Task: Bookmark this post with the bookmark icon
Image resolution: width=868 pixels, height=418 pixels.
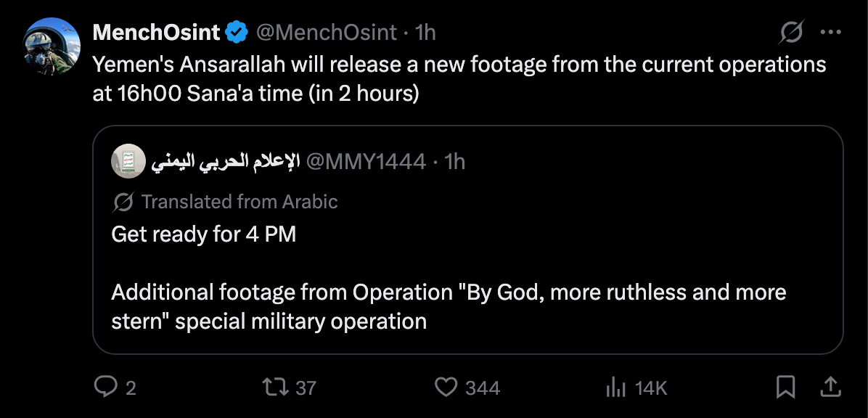Action: pos(785,387)
